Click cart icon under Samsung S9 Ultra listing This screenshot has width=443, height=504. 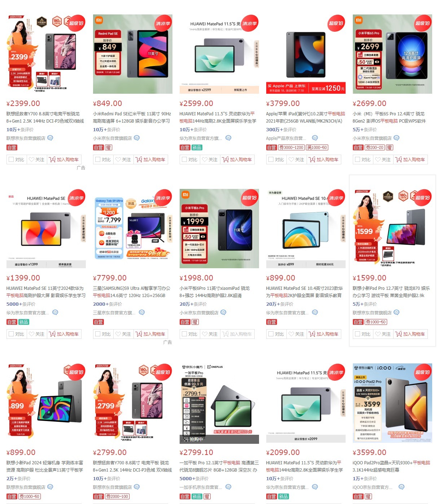[x=139, y=334]
